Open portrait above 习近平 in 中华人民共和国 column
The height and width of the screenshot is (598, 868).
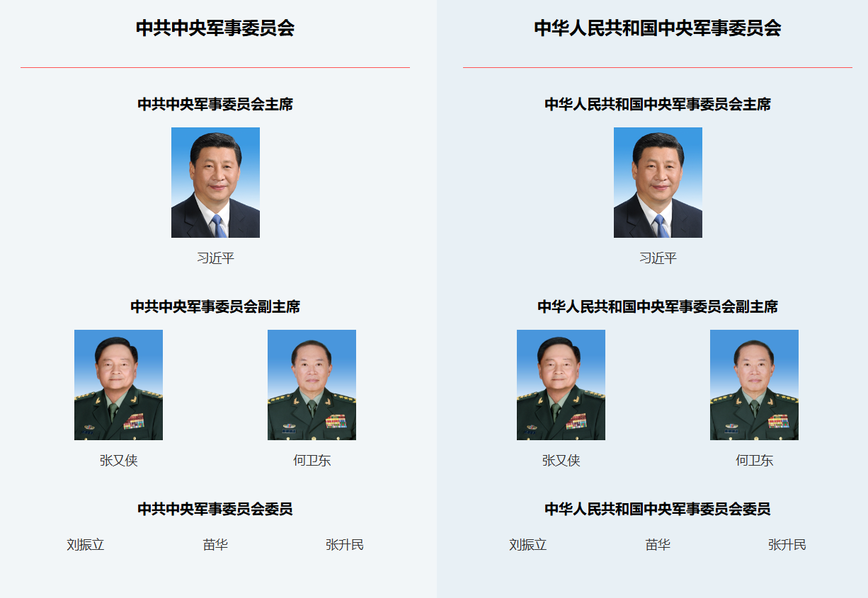point(658,183)
